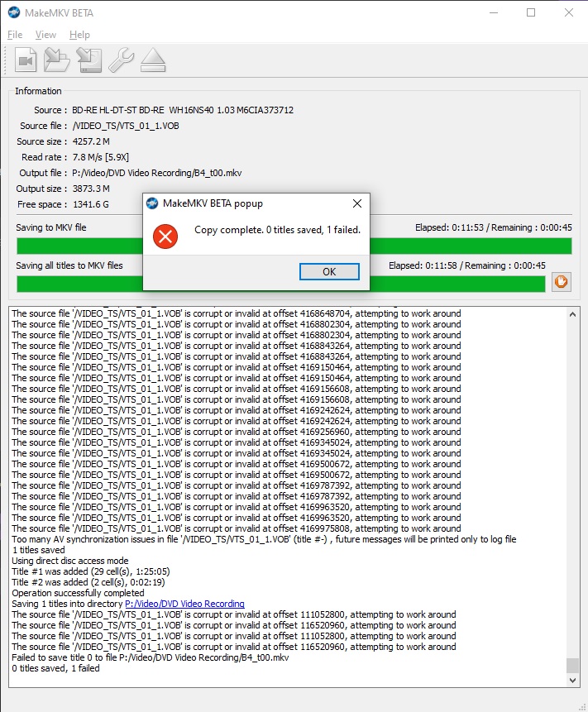Open the File menu
The width and height of the screenshot is (588, 712).
click(15, 35)
